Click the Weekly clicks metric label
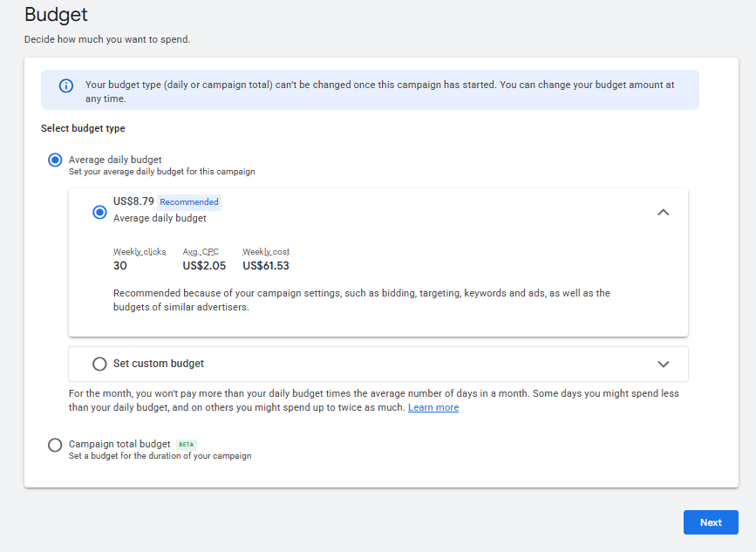This screenshot has height=552, width=756. coord(139,252)
